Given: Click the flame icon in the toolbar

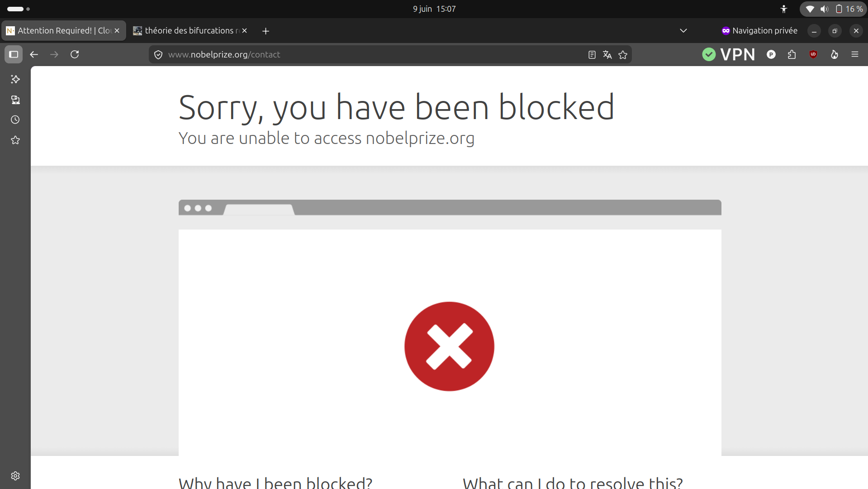Looking at the screenshot, I should (834, 54).
